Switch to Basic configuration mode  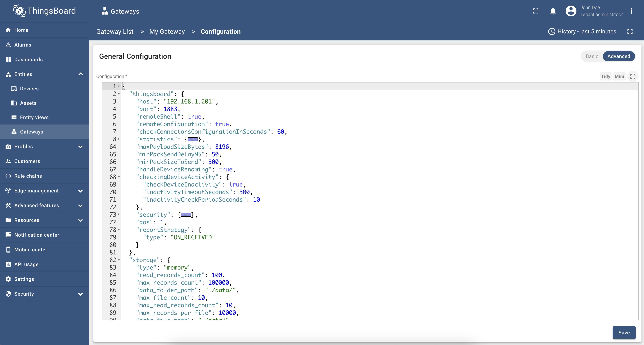point(592,56)
